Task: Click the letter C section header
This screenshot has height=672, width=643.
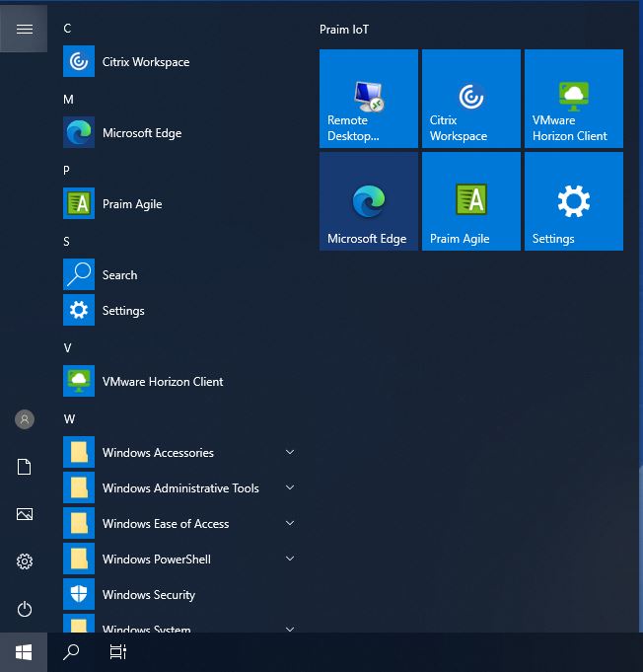Action: point(67,29)
